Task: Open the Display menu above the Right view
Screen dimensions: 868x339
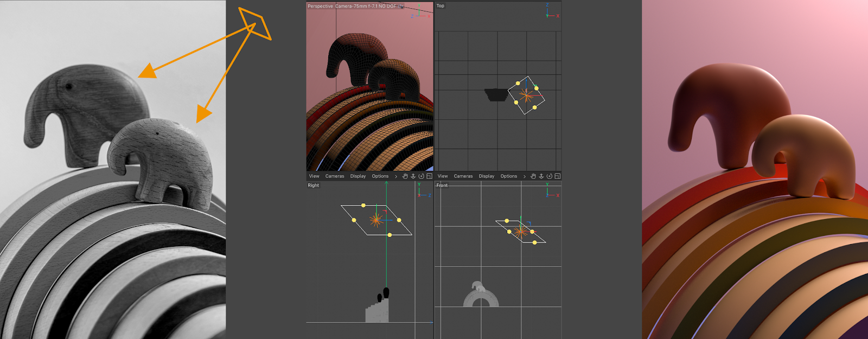Action: tap(358, 176)
